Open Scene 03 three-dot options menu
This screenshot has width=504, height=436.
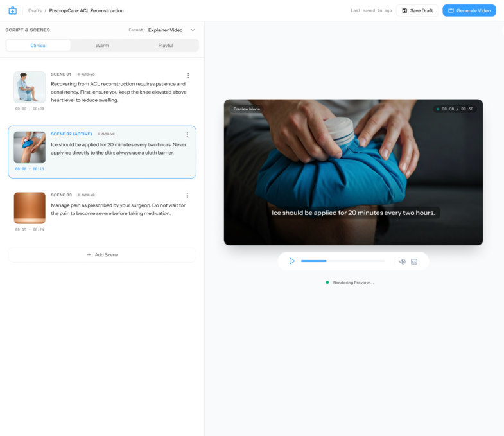[x=187, y=195]
